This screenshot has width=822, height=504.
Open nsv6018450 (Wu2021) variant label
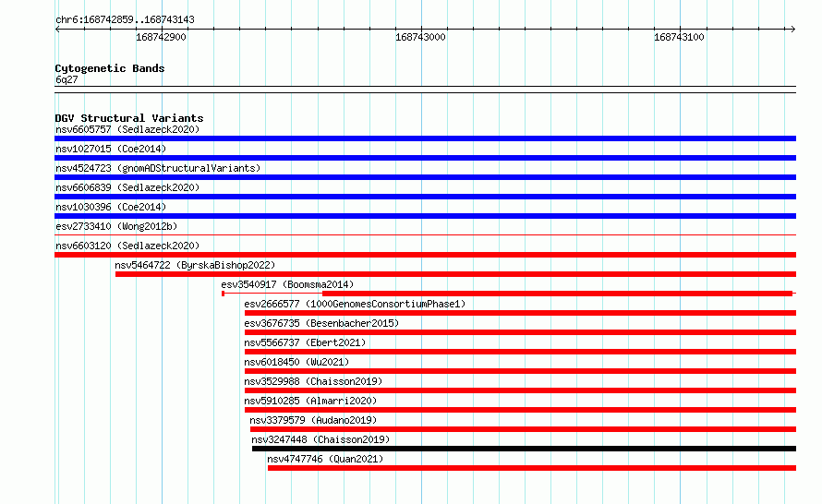(x=296, y=362)
